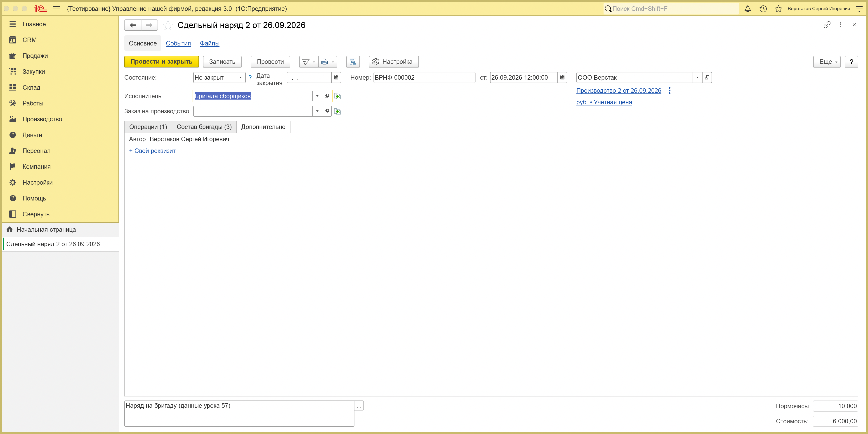
Task: Click the comment ellipsis button
Action: [359, 406]
